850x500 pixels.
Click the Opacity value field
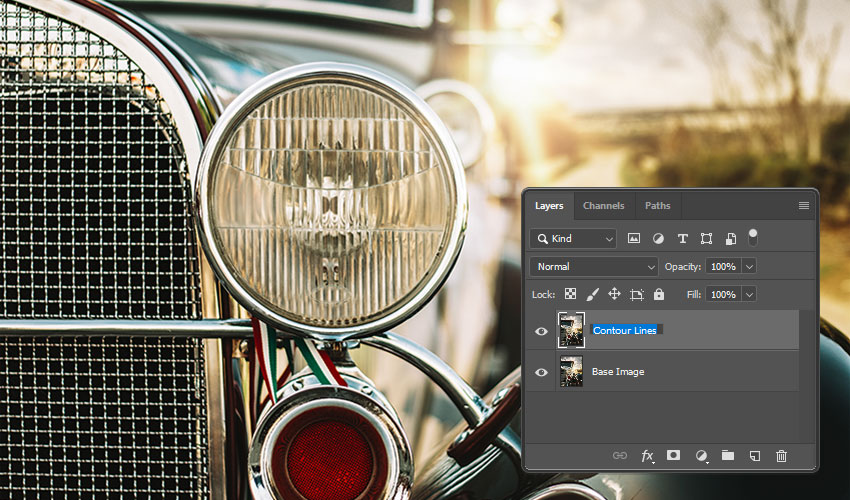point(724,266)
